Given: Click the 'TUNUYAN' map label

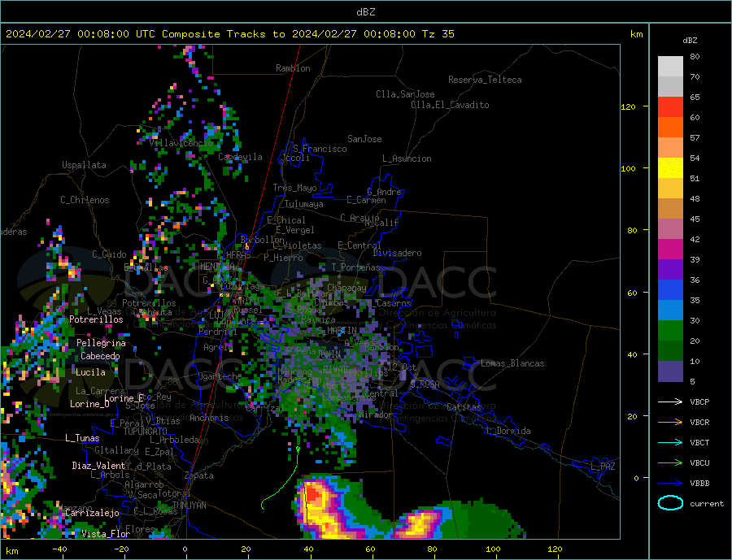Looking at the screenshot, I should click(x=189, y=506).
